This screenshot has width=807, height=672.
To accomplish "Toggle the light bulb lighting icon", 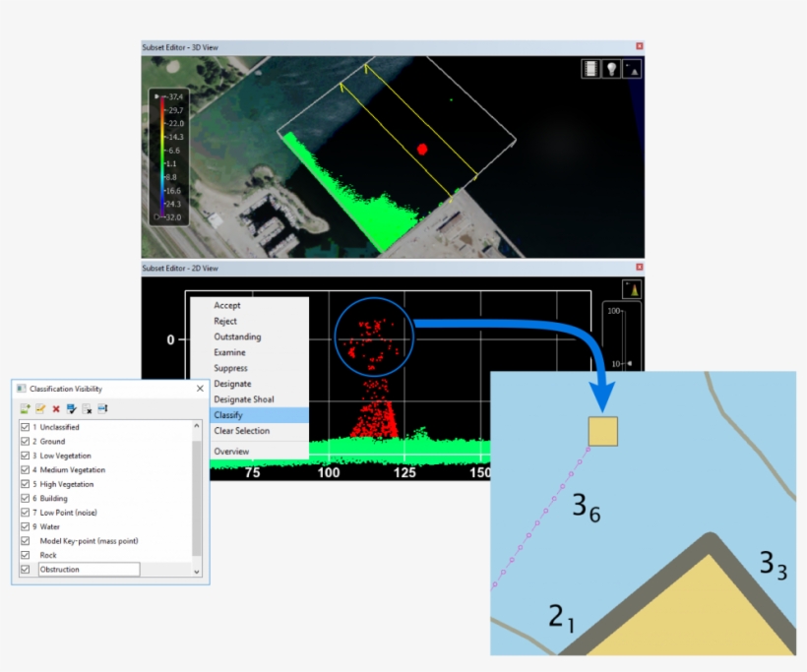I will click(611, 69).
